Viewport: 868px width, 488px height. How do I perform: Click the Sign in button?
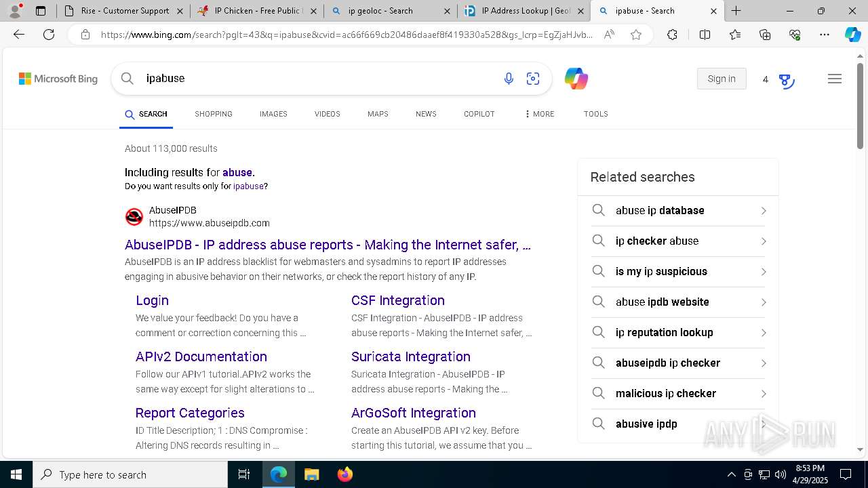(722, 79)
